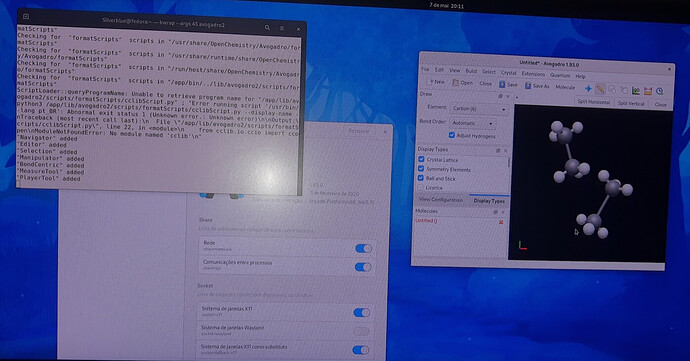Open the Bond Order Automatic dropdown
This screenshot has height=361, width=690.
[x=472, y=123]
